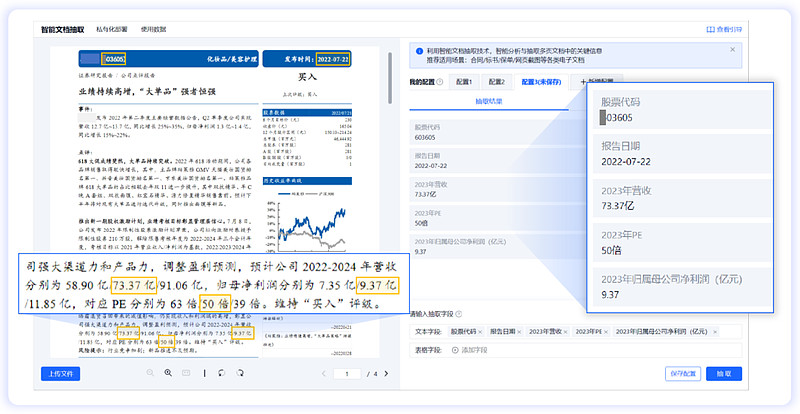800x414 pixels.
Task: Select 配置3(未保存) tab
Action: pos(541,82)
